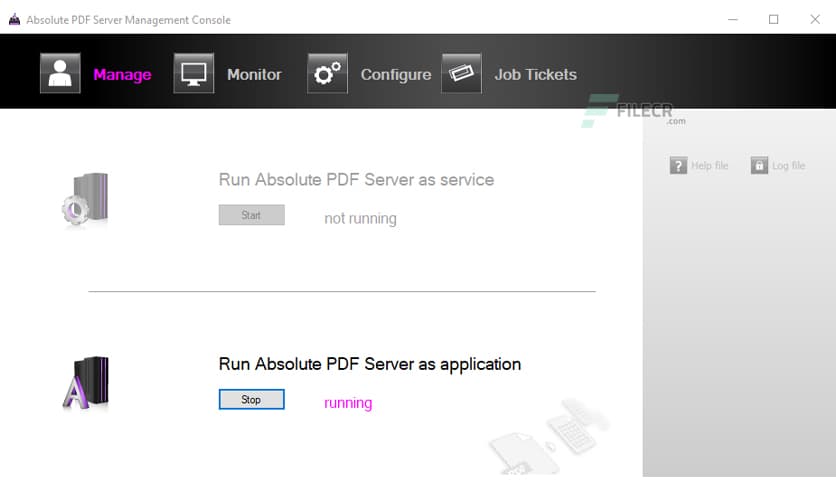
Task: Close the Management Console window
Action: click(x=815, y=20)
